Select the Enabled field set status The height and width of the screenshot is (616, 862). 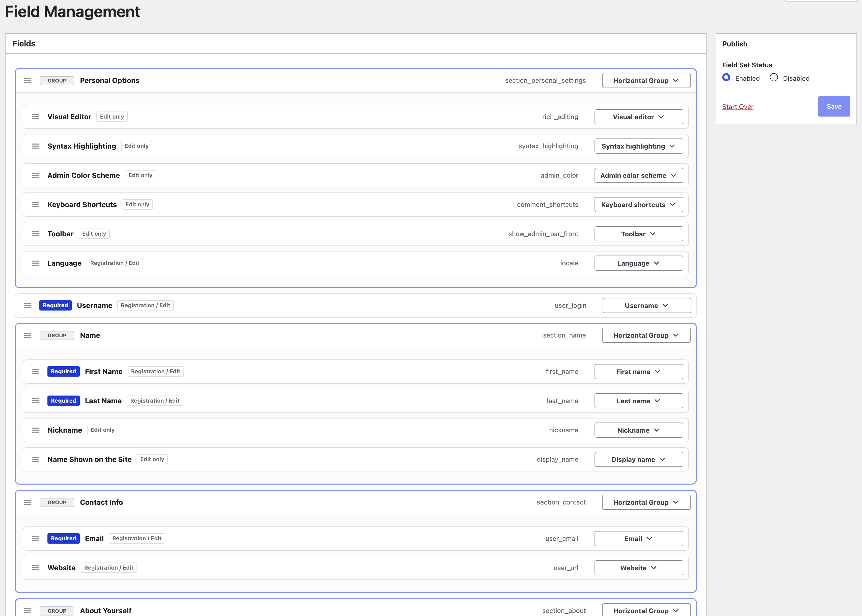726,77
